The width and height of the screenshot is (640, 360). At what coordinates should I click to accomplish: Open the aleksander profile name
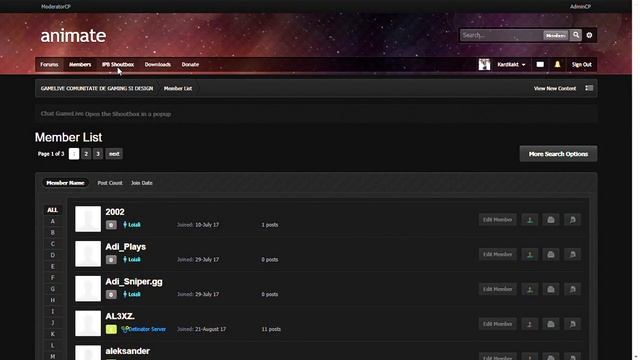[x=127, y=351]
